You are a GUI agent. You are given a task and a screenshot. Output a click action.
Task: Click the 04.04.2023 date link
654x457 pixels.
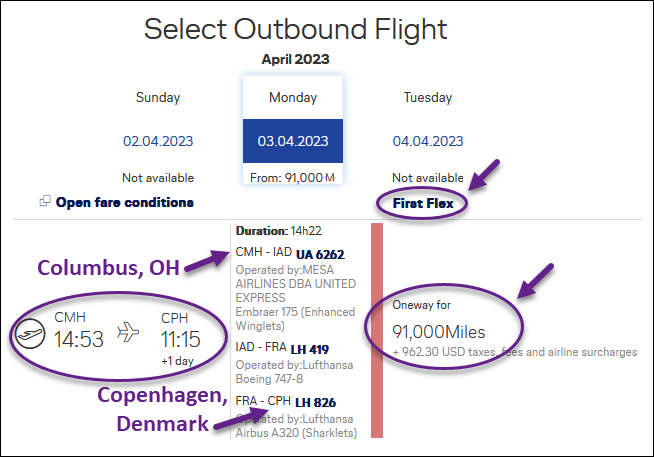point(428,141)
